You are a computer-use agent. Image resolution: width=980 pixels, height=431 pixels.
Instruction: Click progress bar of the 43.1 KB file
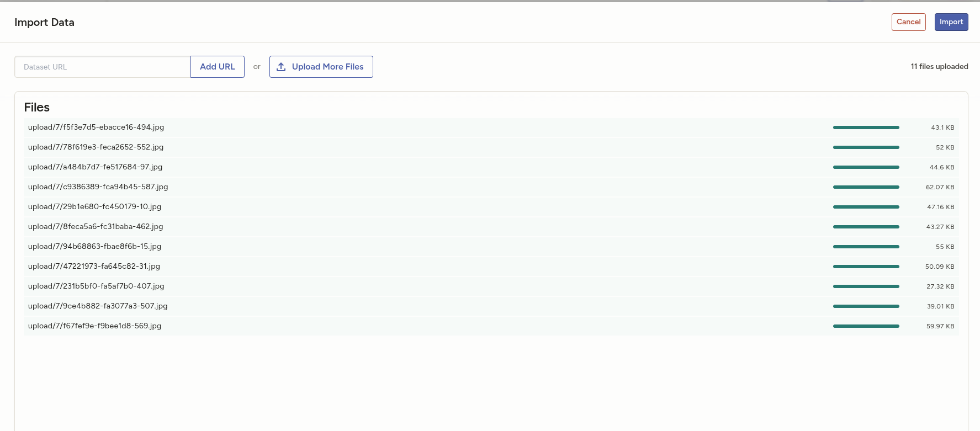(866, 127)
